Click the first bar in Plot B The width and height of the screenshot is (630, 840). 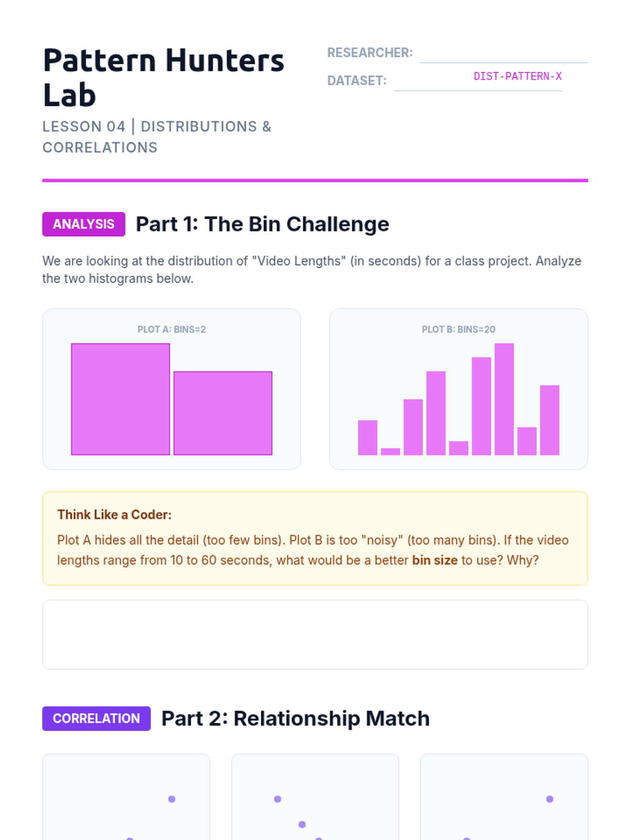(367, 437)
